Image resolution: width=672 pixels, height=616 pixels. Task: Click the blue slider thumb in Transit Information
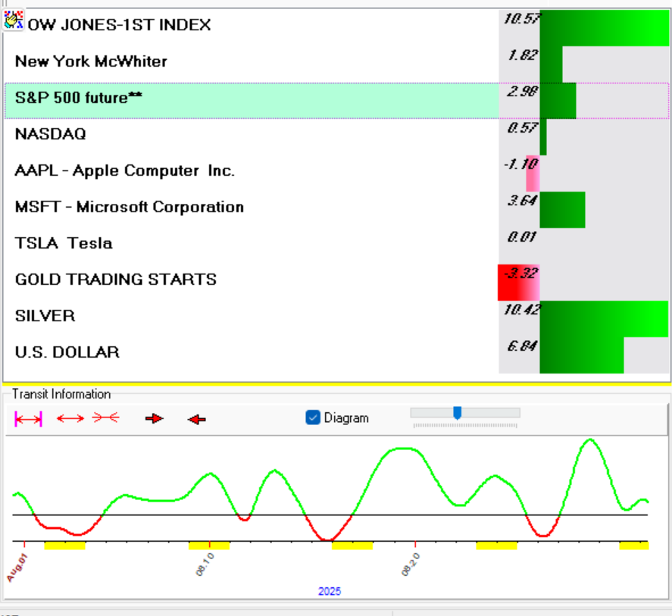pos(458,413)
